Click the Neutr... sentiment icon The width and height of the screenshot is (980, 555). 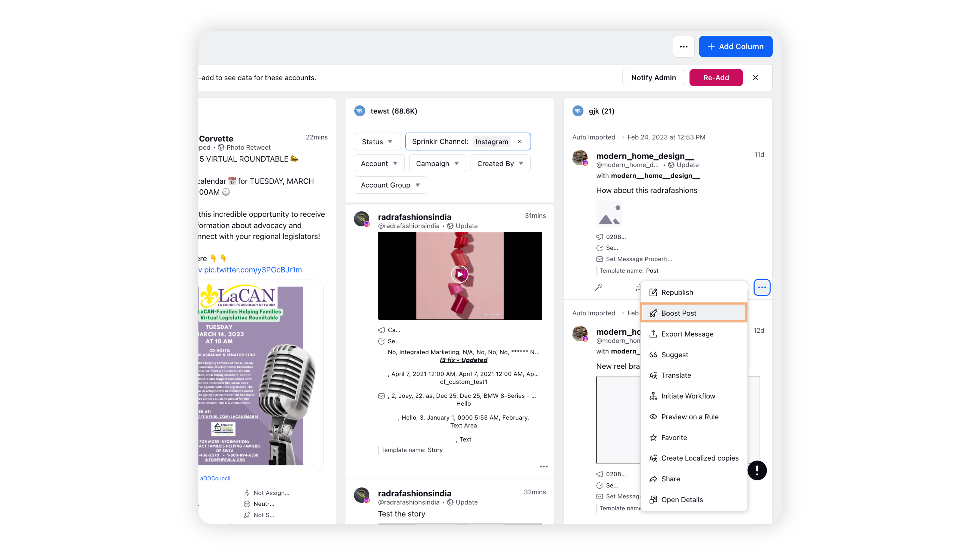(x=247, y=504)
